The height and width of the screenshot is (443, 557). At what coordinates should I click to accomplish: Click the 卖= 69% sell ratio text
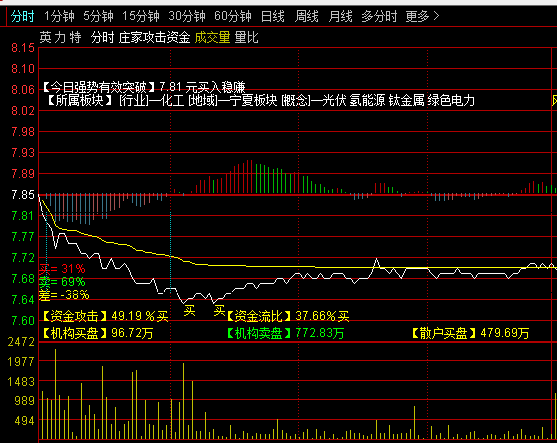click(62, 282)
